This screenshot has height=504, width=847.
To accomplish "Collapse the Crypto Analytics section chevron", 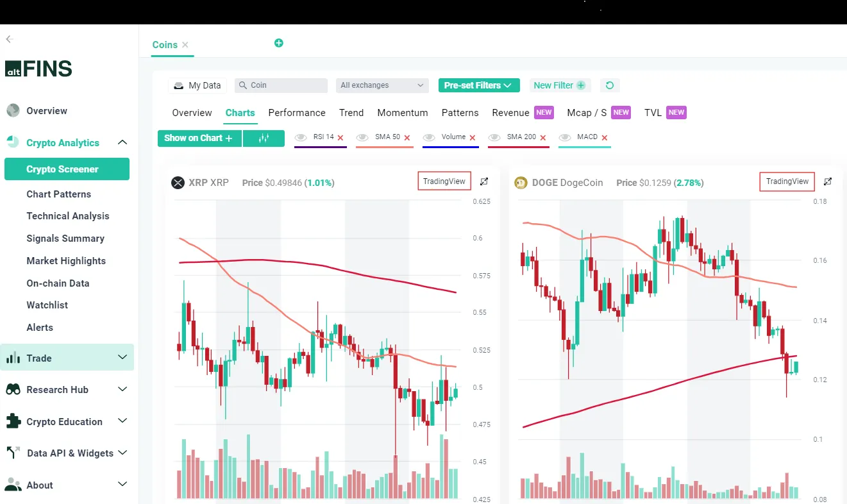I will pyautogui.click(x=122, y=142).
